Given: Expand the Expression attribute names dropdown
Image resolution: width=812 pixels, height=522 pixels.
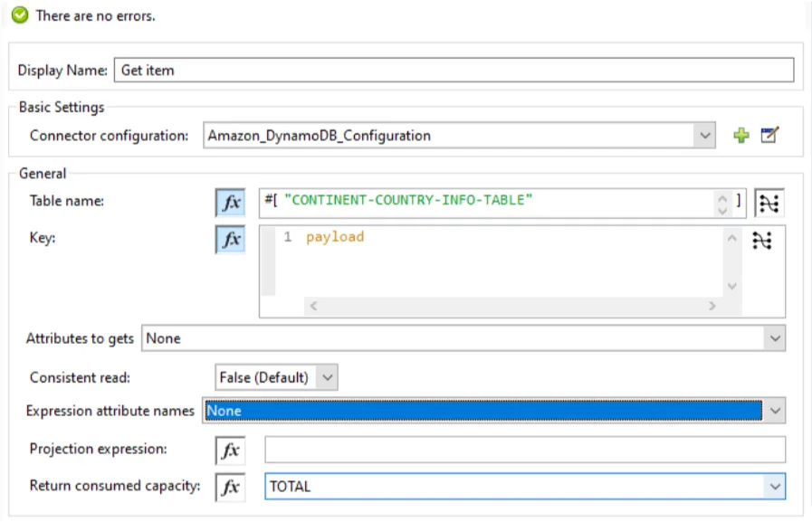Looking at the screenshot, I should click(x=775, y=411).
